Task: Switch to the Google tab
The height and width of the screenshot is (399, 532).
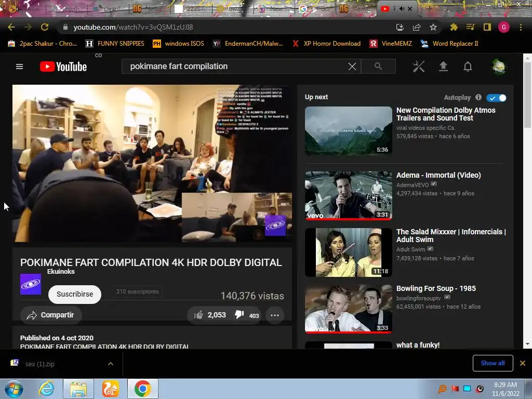Action: point(315,9)
